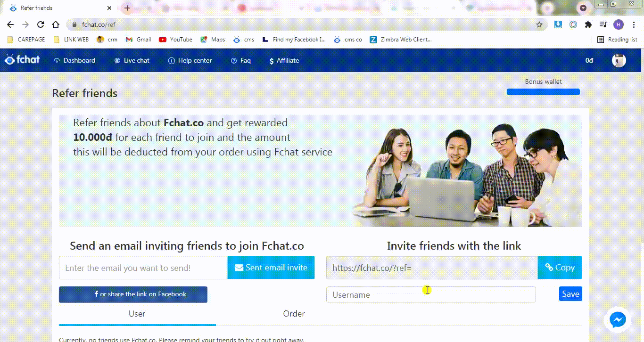Open the LINK WEB bookmark folder

[71, 40]
